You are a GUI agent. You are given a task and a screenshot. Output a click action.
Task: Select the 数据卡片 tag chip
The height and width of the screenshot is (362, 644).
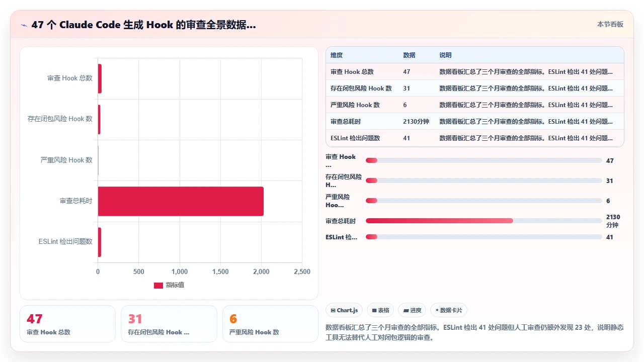(449, 310)
